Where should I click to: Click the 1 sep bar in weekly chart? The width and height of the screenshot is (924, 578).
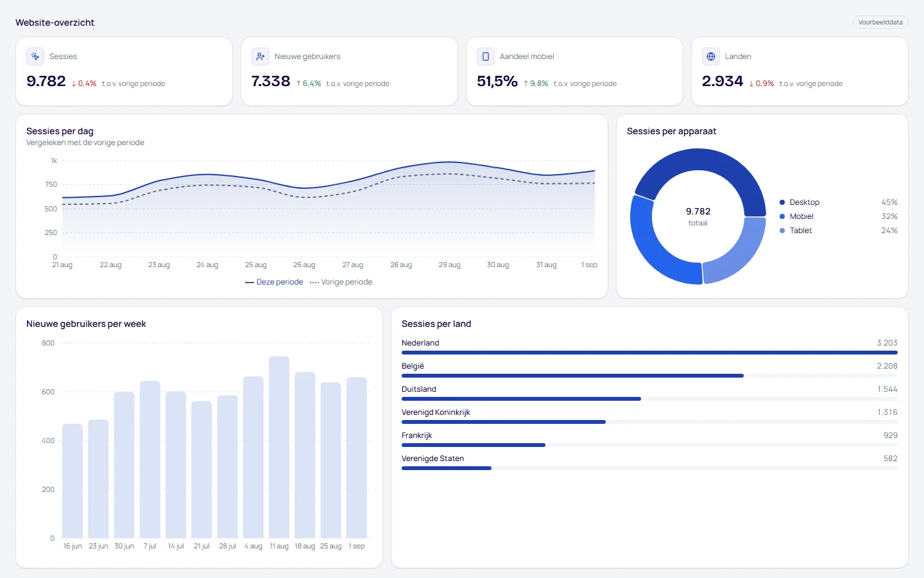point(357,458)
